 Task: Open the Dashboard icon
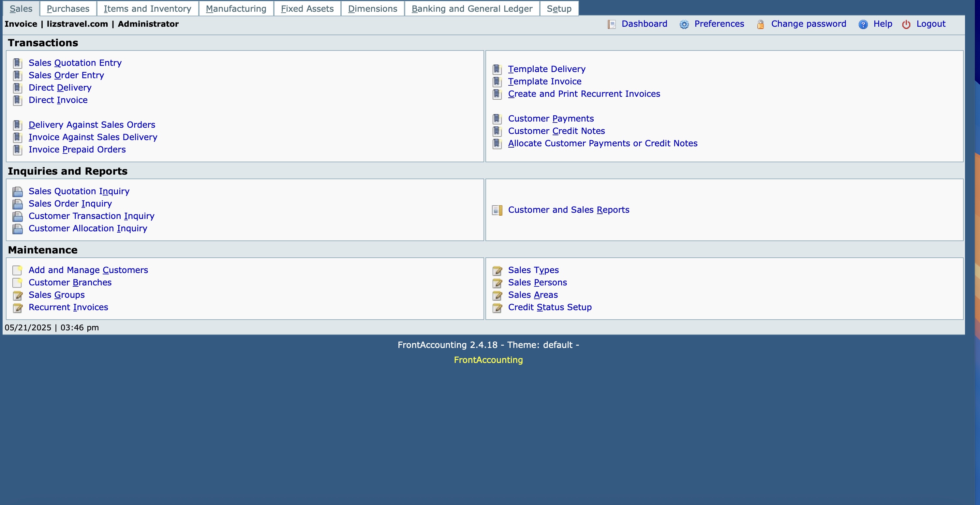pyautogui.click(x=611, y=24)
